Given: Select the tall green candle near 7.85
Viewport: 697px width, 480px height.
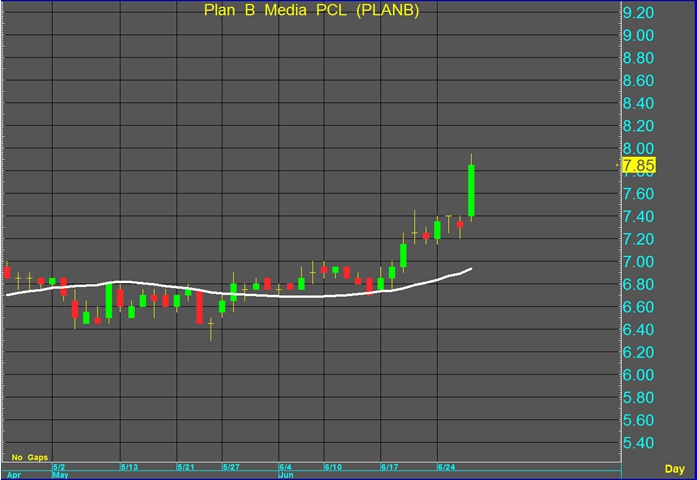Looking at the screenshot, I should (x=471, y=190).
